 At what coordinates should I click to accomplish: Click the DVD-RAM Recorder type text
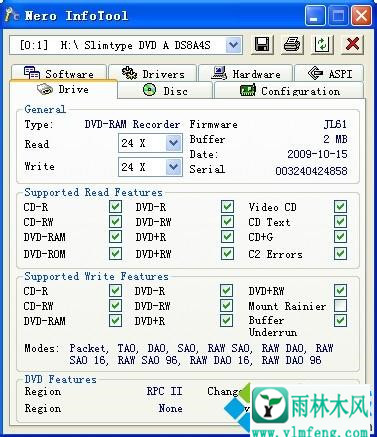pyautogui.click(x=132, y=124)
